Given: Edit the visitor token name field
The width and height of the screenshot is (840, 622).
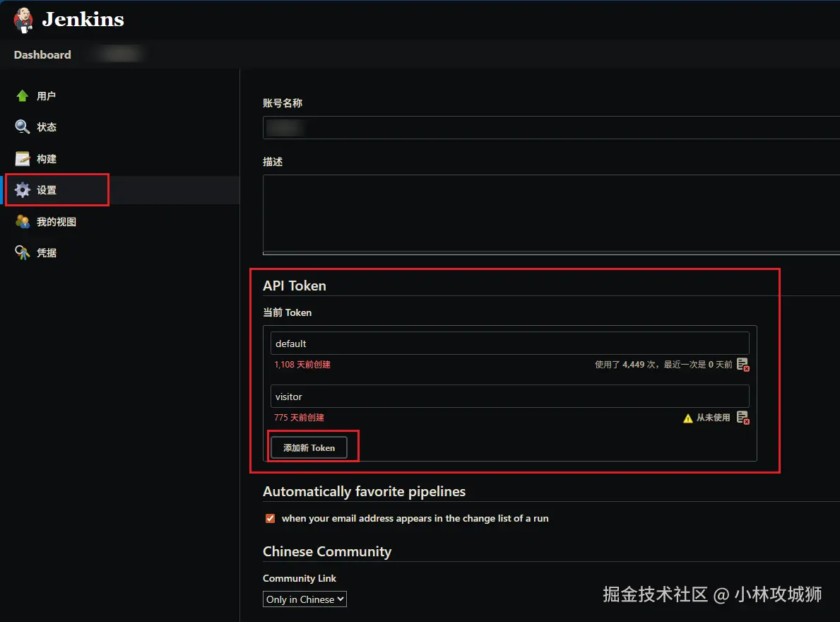Looking at the screenshot, I should pos(509,397).
